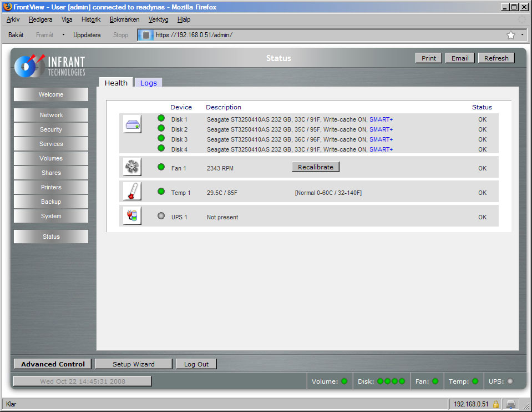This screenshot has height=412, width=532.
Task: Open the back history dropdown arrow
Action: click(x=63, y=34)
